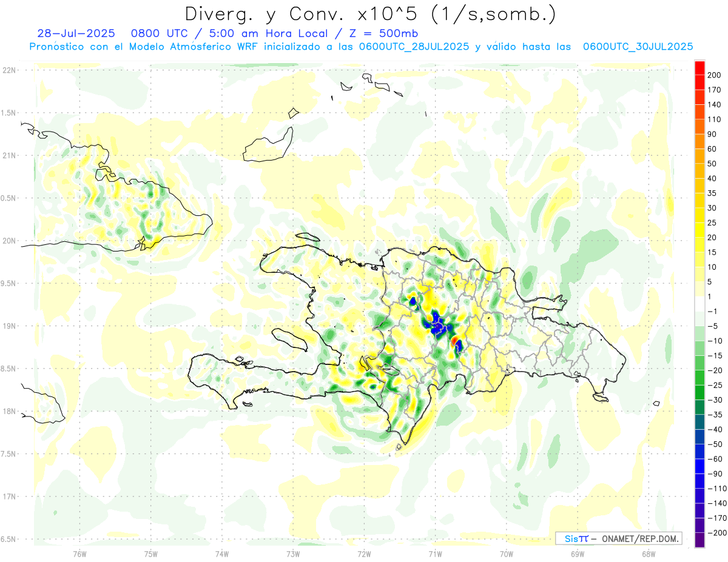
Task: Click the "6.5N" latitude label
Action: [8, 540]
